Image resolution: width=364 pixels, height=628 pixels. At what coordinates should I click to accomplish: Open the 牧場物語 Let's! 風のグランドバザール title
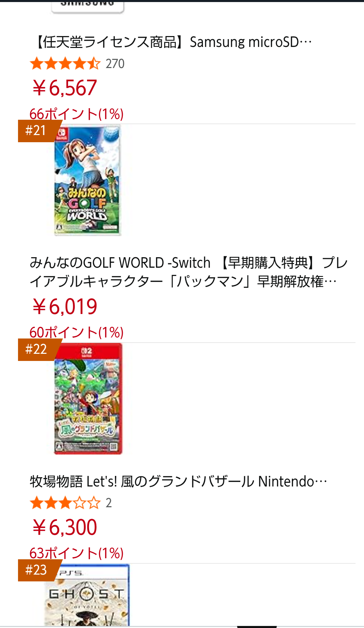pyautogui.click(x=178, y=481)
